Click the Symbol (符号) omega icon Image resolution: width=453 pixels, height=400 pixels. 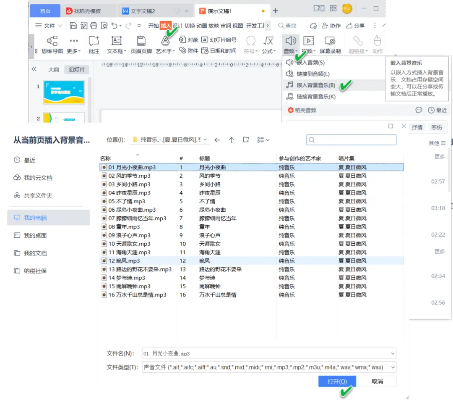coord(250,41)
